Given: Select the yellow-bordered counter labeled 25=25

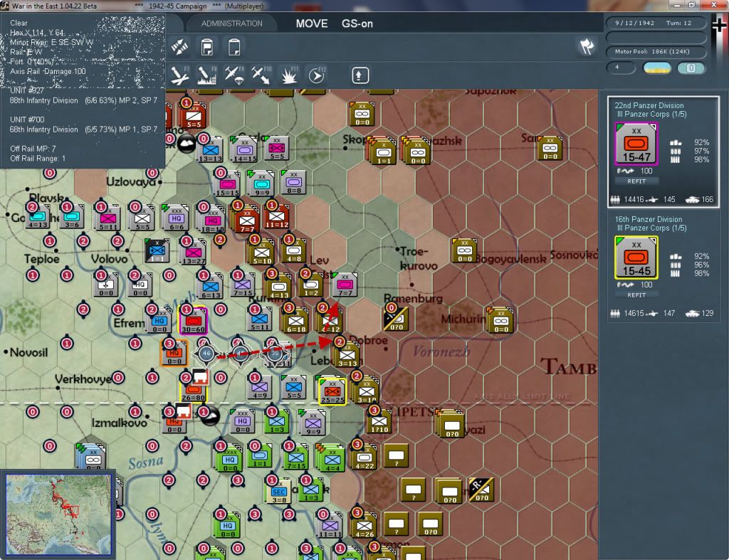Looking at the screenshot, I should tap(332, 391).
